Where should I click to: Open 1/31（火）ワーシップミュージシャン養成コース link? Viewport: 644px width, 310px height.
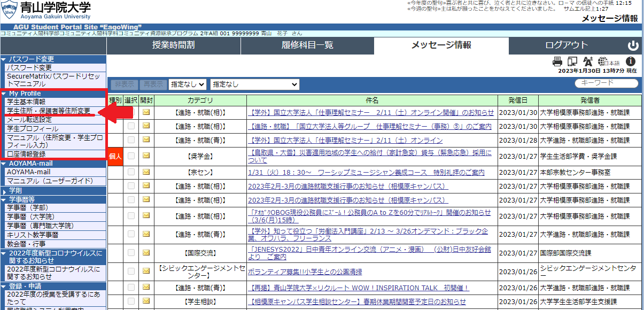[366, 172]
